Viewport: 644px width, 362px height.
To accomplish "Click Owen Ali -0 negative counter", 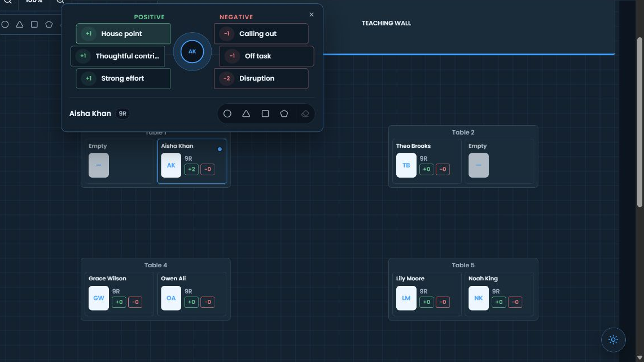I will (x=207, y=302).
